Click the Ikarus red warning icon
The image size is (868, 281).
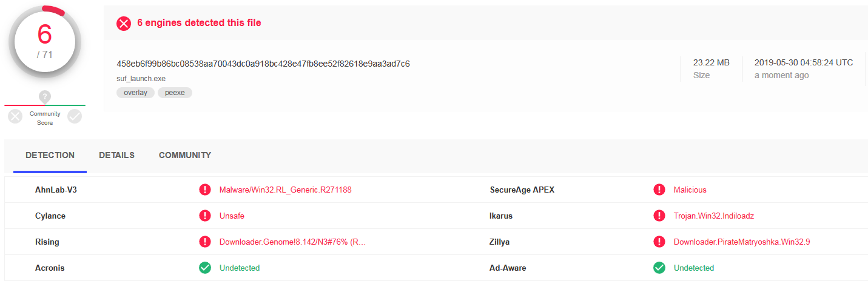[659, 216]
